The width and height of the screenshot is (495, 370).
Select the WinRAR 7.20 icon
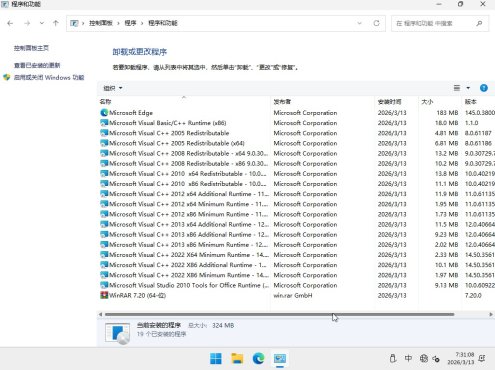click(104, 295)
